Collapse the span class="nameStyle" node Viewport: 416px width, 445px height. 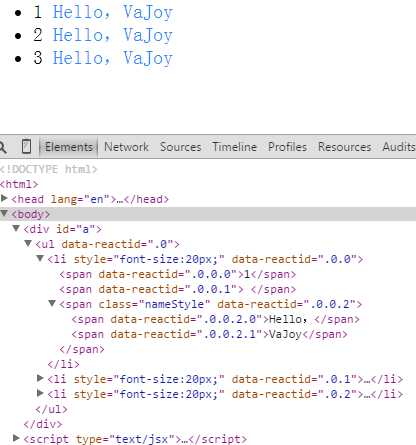point(52,303)
